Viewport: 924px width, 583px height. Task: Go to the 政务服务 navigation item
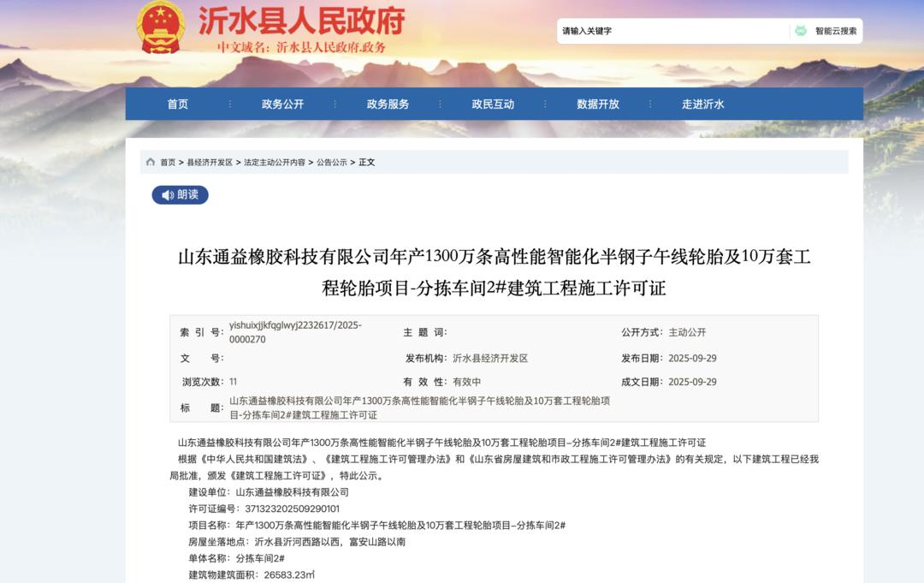tap(388, 104)
